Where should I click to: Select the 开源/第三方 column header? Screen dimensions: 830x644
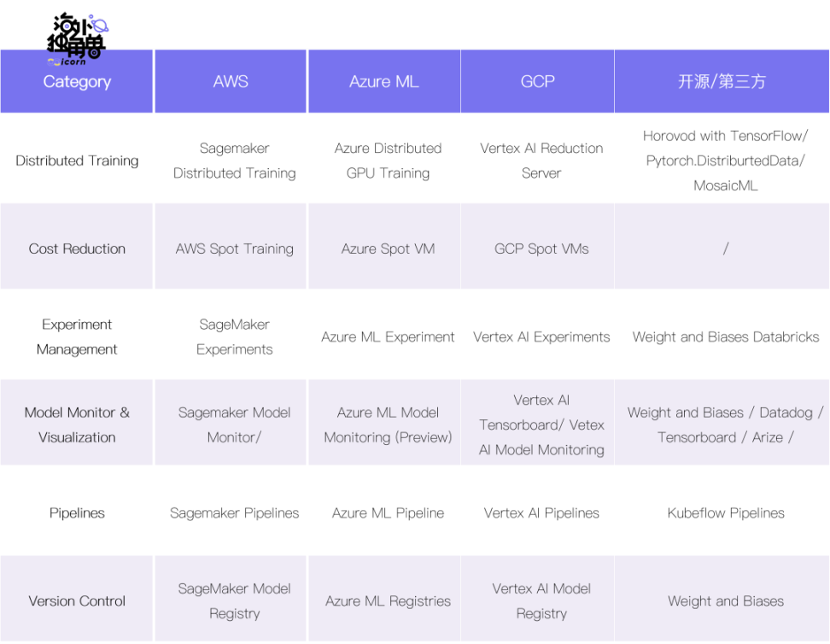pyautogui.click(x=722, y=82)
